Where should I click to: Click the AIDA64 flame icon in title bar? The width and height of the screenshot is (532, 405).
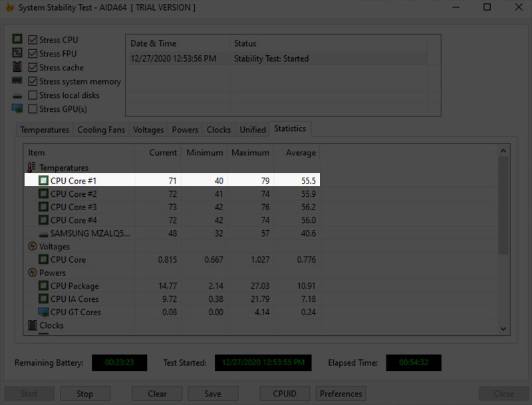point(9,7)
